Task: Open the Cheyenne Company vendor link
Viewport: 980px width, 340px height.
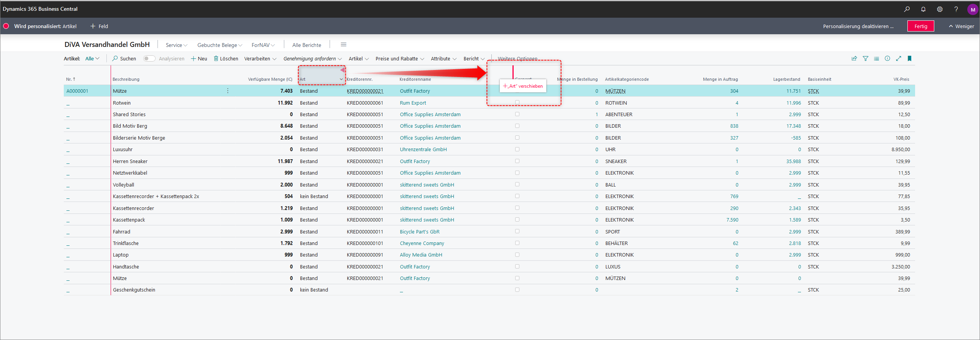Action: click(422, 243)
